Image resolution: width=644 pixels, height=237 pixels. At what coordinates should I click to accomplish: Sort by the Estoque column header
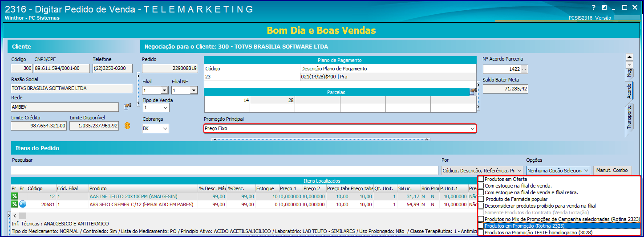coord(267,188)
